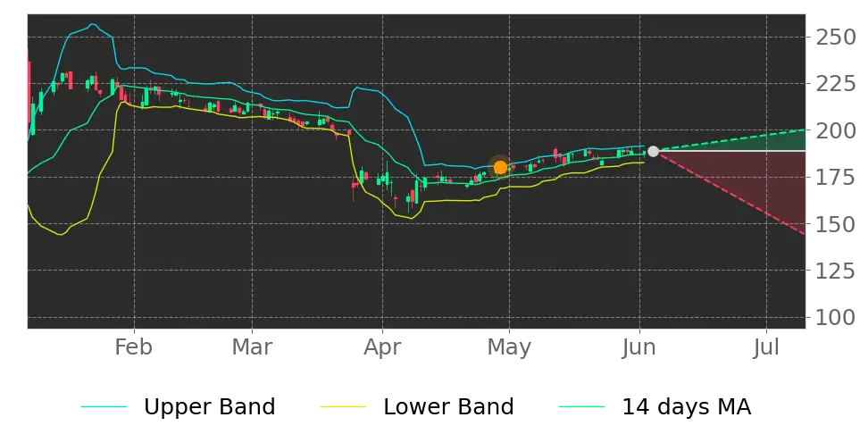Screen dimensions: 868x434
Task: Click the Mar x-axis label
Action: point(252,347)
